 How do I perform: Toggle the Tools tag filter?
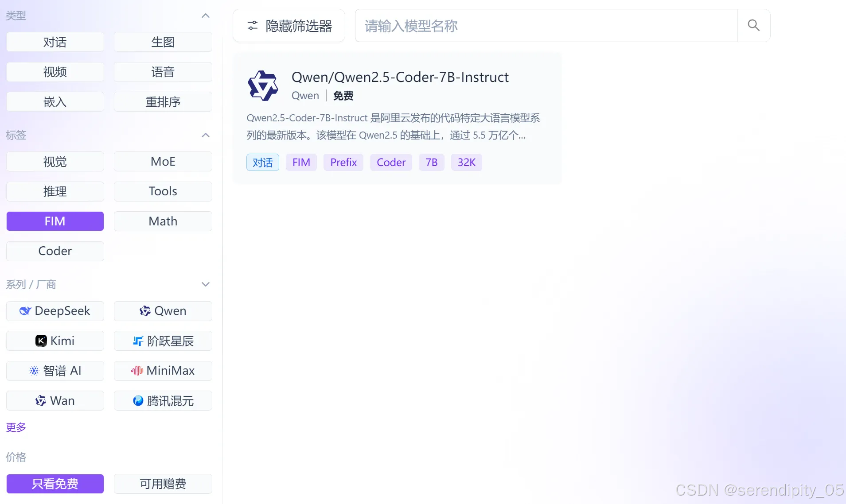click(163, 191)
